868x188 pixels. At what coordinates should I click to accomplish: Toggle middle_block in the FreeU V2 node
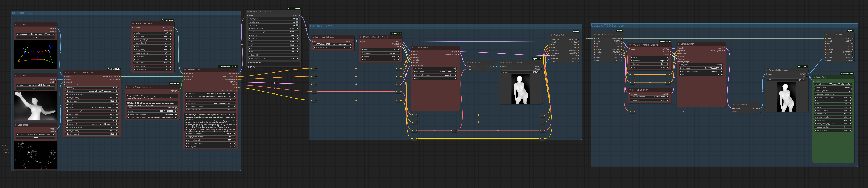297,22
